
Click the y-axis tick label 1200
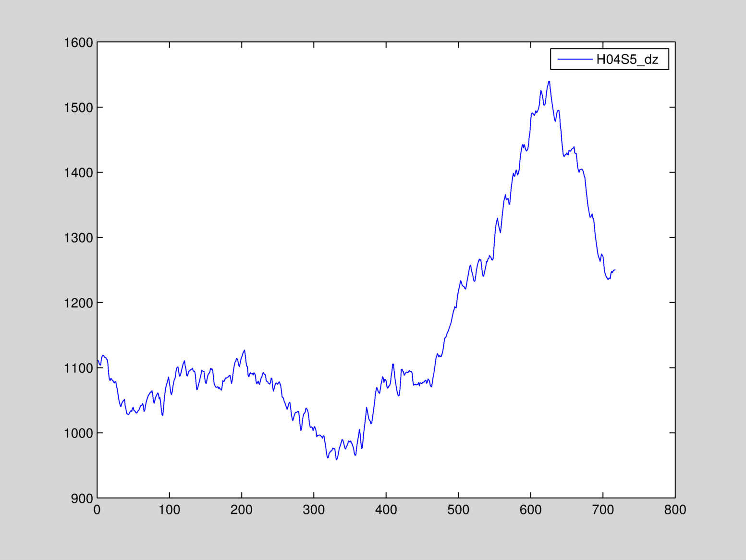pyautogui.click(x=78, y=303)
